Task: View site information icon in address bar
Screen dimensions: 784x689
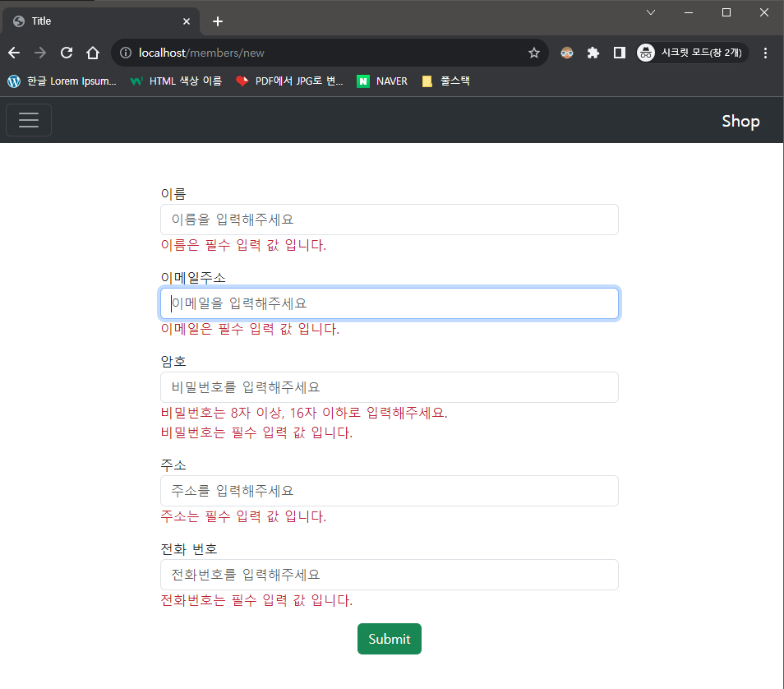Action: point(126,53)
